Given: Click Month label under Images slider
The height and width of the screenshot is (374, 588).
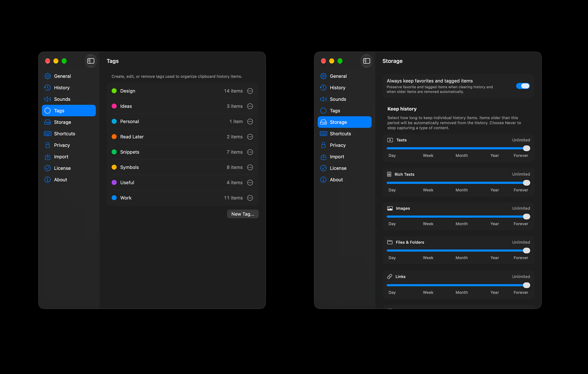Looking at the screenshot, I should [462, 224].
